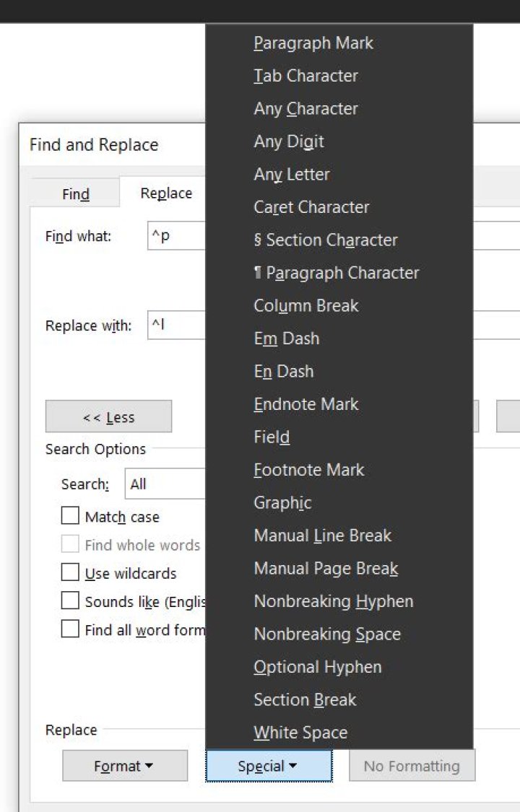The width and height of the screenshot is (520, 812).
Task: Pick the Any Digit special option
Action: (289, 141)
